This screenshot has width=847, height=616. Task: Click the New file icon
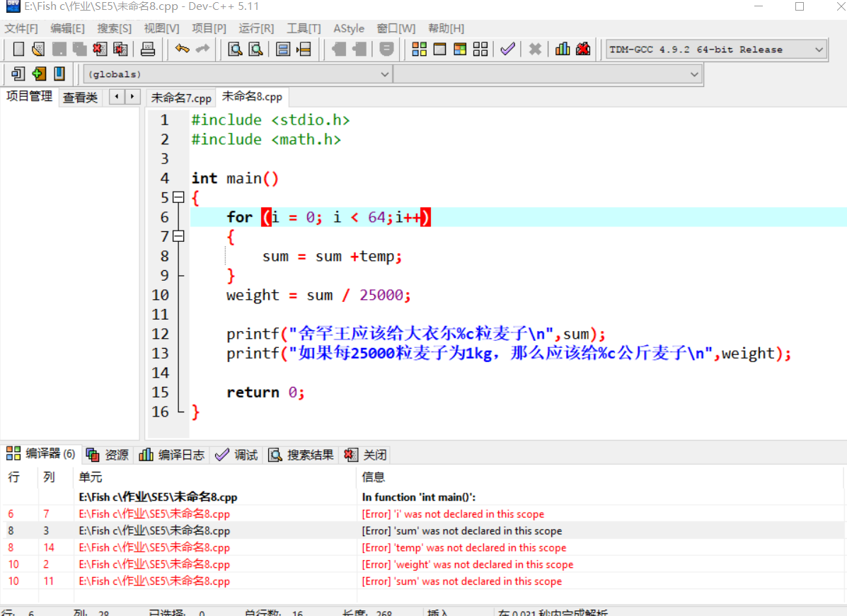(18, 49)
